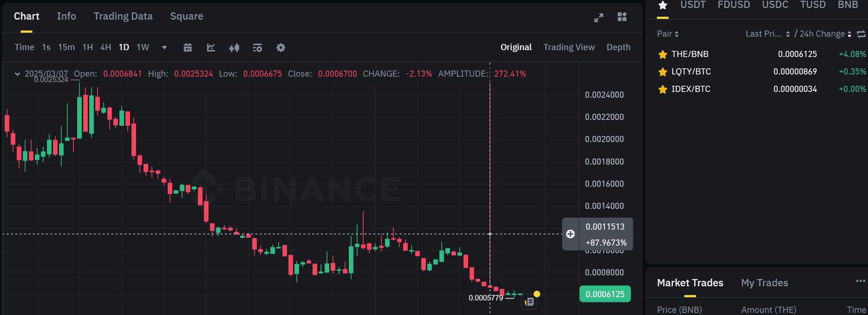
Task: Select the FDUSD market tab
Action: click(734, 5)
